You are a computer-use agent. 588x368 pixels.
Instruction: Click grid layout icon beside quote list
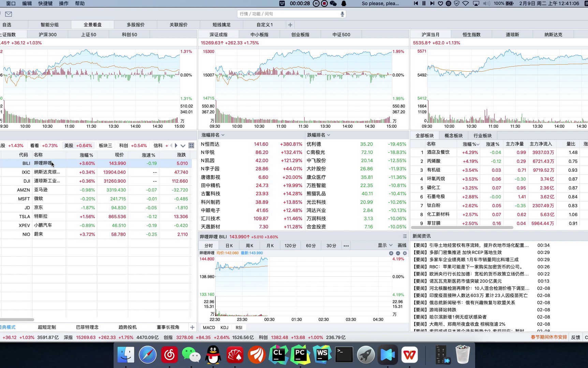coord(191,145)
